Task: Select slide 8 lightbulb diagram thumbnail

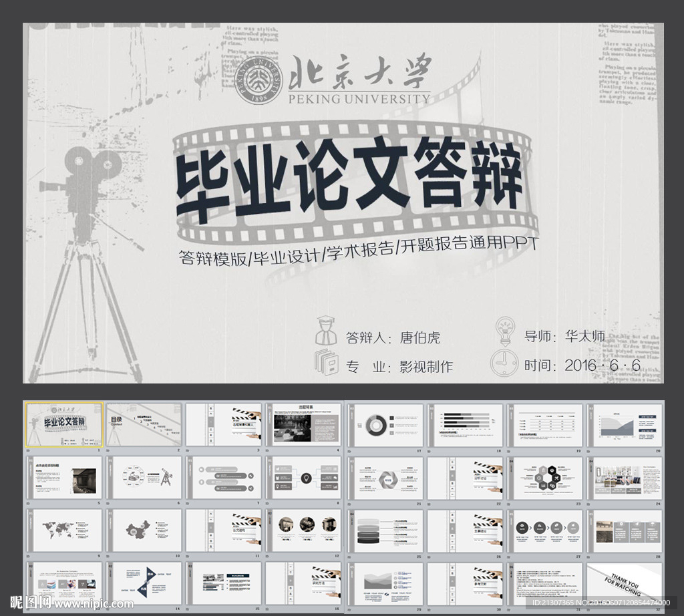Action: (304, 478)
